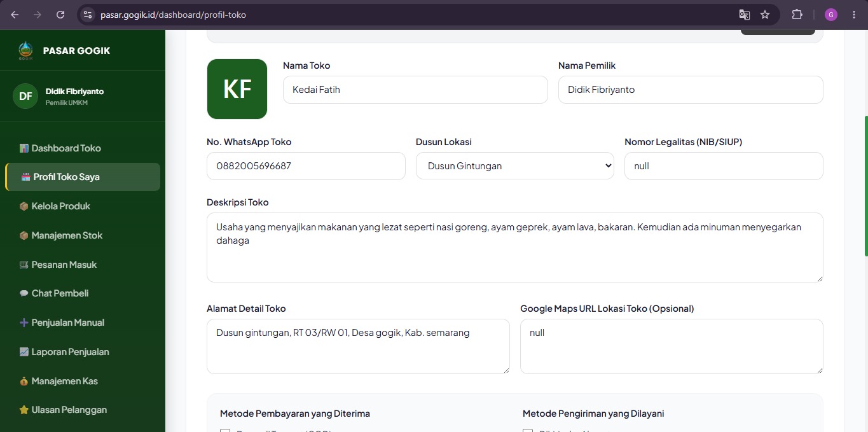Go to Laporan Penjualan page

[x=83, y=352]
